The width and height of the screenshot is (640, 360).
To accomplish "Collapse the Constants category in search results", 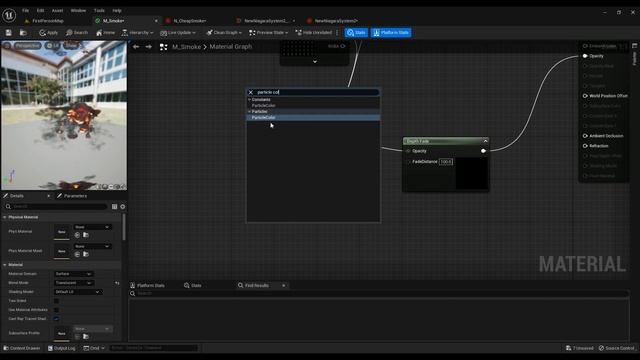I will pos(249,100).
